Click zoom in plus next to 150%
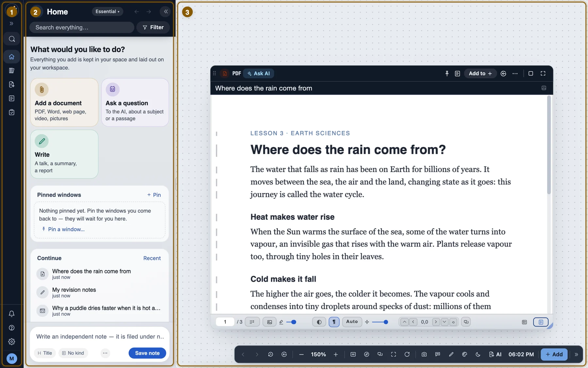This screenshot has width=588, height=368. (x=335, y=354)
